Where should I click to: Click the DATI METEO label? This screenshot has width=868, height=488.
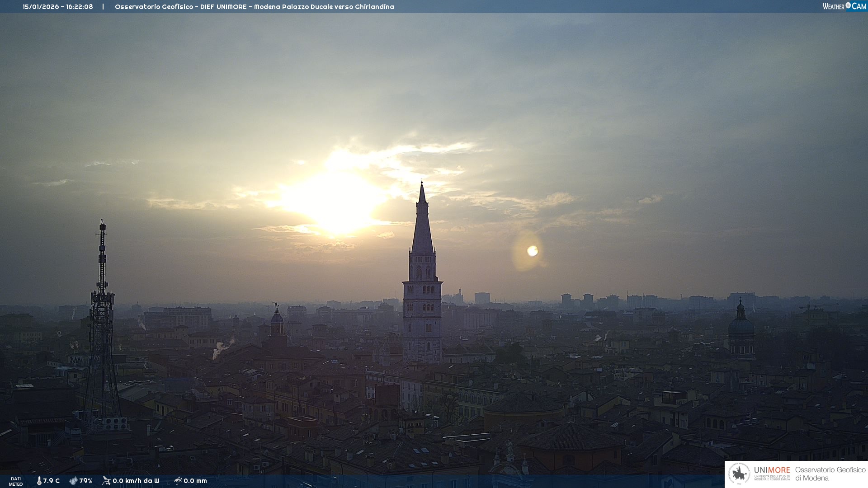tap(16, 481)
